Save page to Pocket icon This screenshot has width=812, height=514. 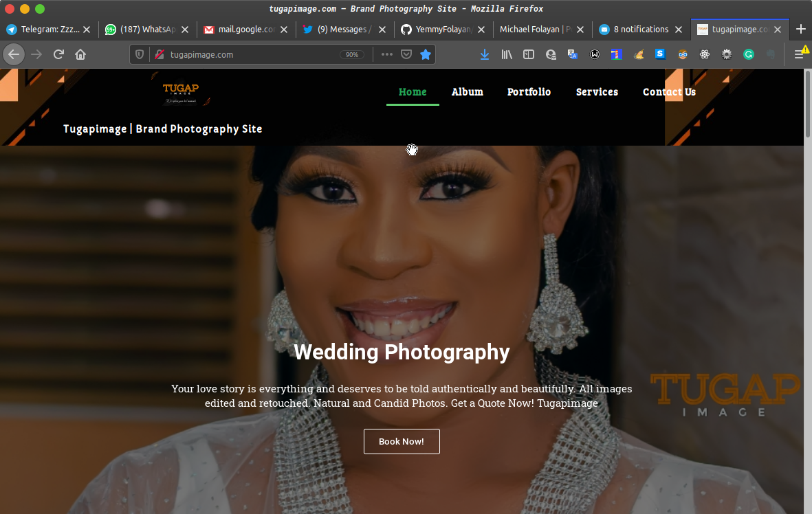coord(406,54)
